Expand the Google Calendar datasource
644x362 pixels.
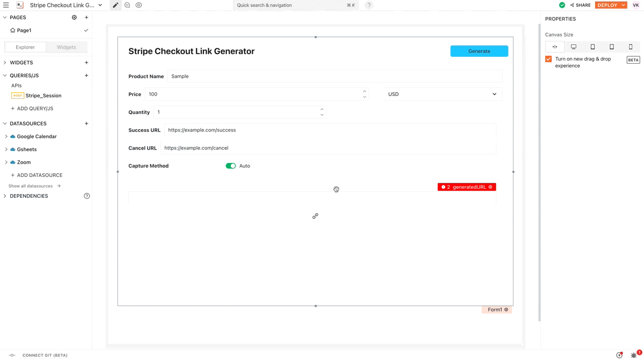pyautogui.click(x=6, y=137)
